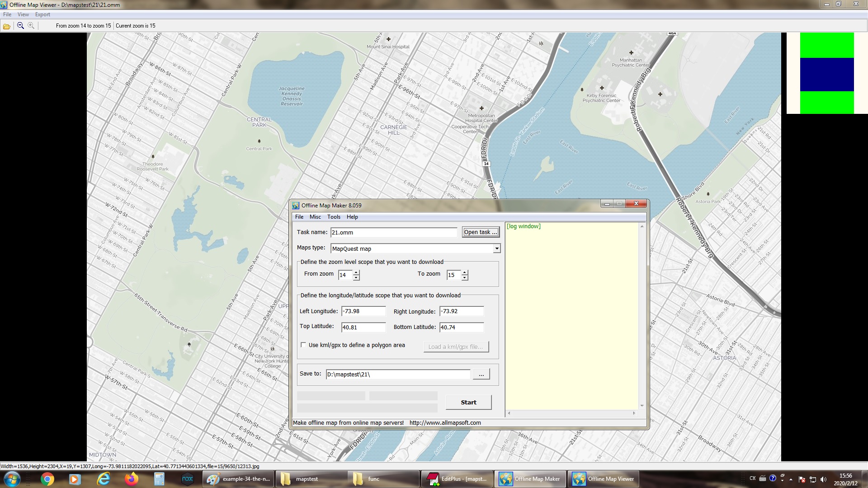
Task: Show hidden tray icons arrow
Action: pos(791,479)
